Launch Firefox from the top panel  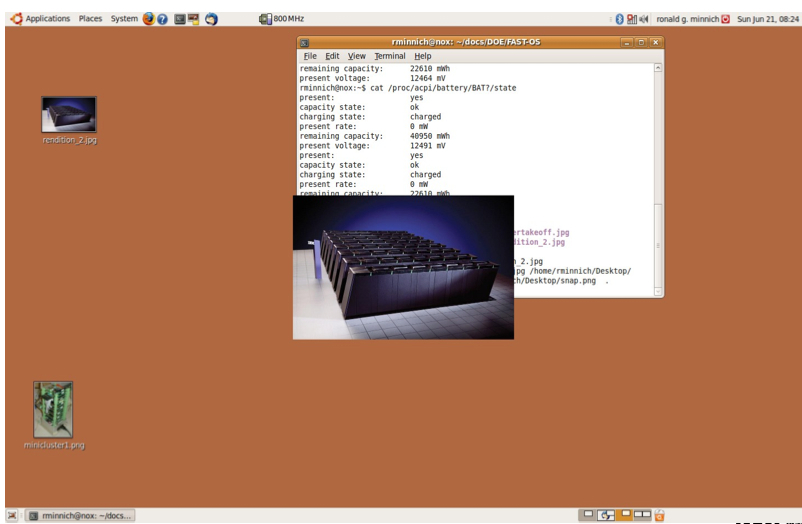tap(148, 19)
